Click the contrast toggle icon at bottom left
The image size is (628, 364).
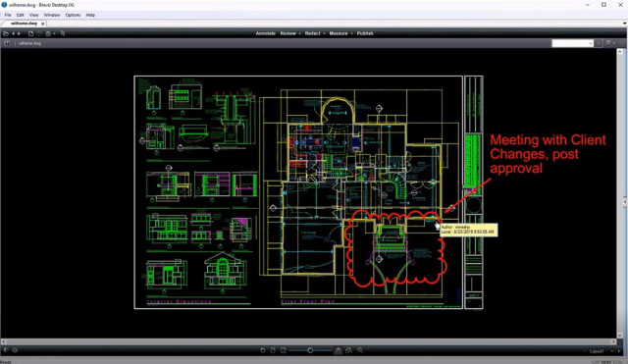[x=6, y=350]
